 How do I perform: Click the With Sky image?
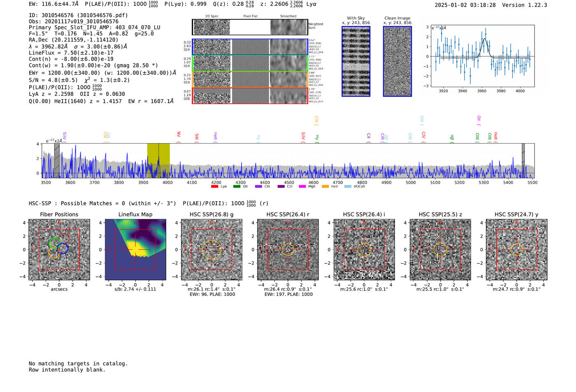tap(356, 61)
